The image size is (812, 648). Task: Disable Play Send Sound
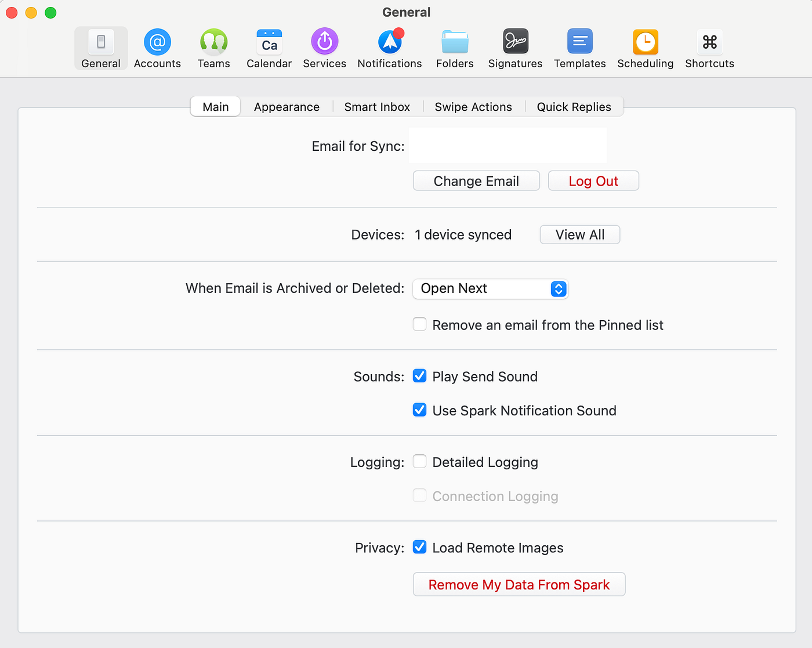point(419,376)
